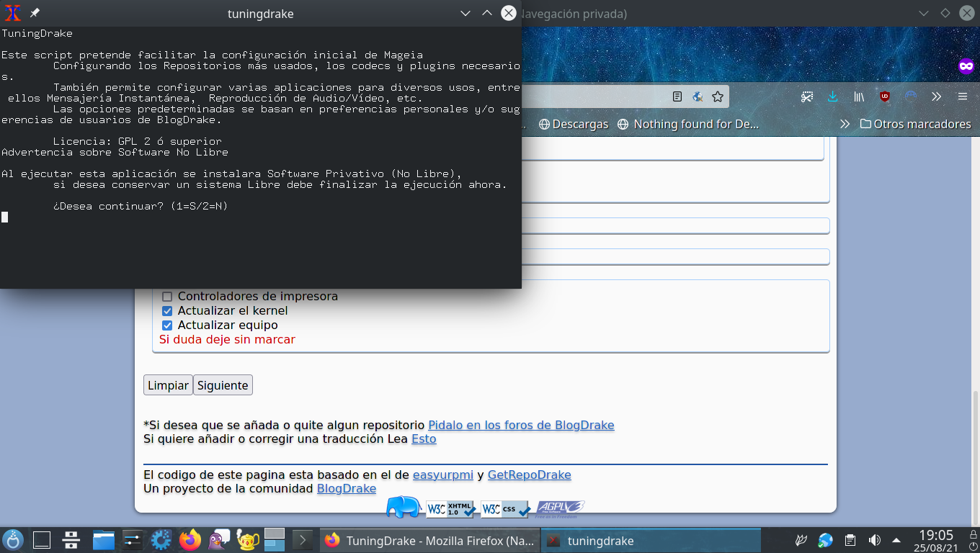Viewport: 980px width, 553px height.
Task: Click the flame-shaped icon in the system tray
Action: pos(800,540)
